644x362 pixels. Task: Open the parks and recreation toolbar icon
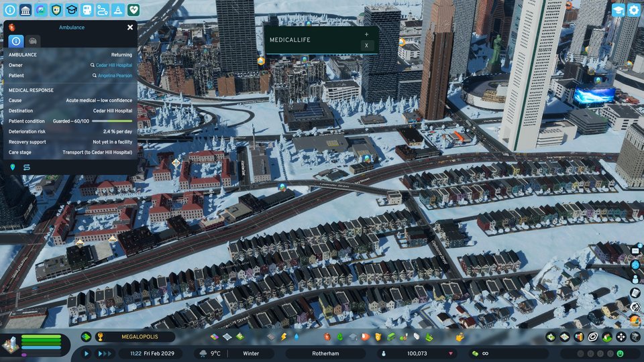(x=403, y=337)
